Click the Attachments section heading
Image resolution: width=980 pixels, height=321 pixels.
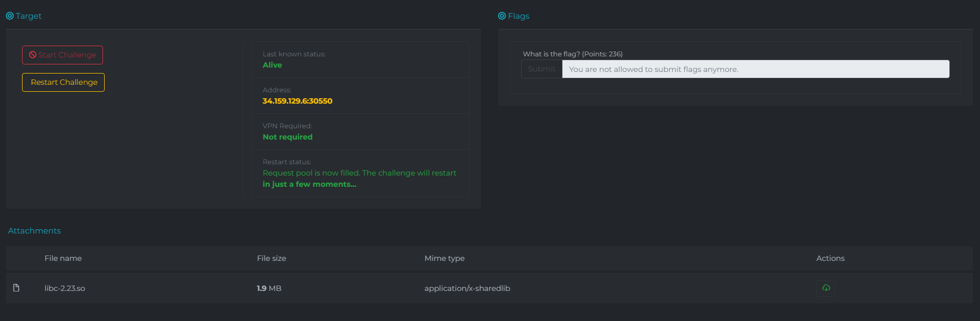[x=34, y=231]
